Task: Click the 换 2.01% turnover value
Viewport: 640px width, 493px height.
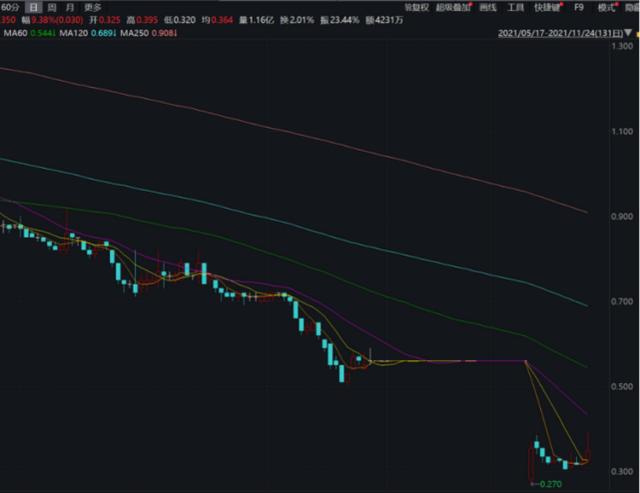Action: 297,20
